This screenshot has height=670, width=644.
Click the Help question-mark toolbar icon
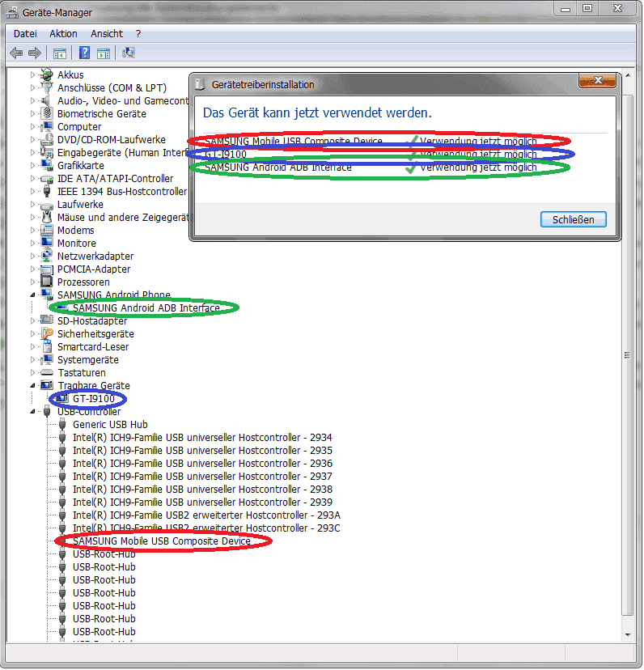(85, 53)
